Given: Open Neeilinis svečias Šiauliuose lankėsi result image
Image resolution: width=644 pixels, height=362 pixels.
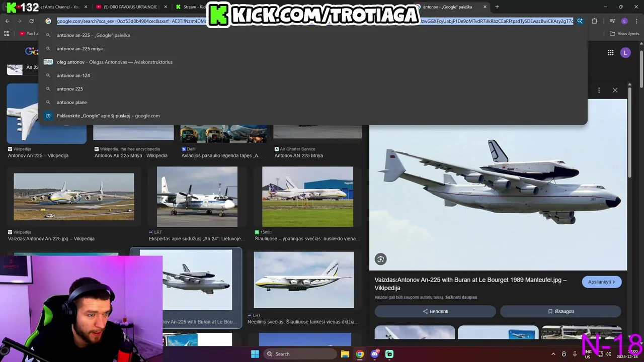Looking at the screenshot, I should coord(304,280).
